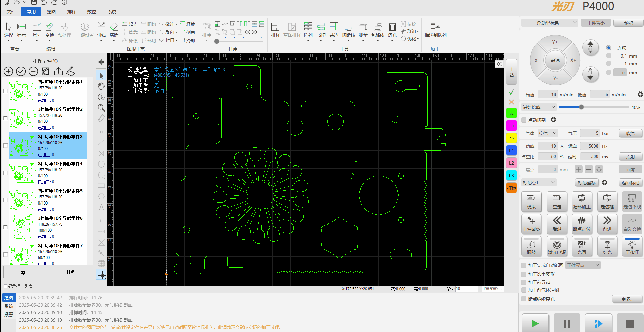Collapse the canvas info panel chevron

pos(499,64)
